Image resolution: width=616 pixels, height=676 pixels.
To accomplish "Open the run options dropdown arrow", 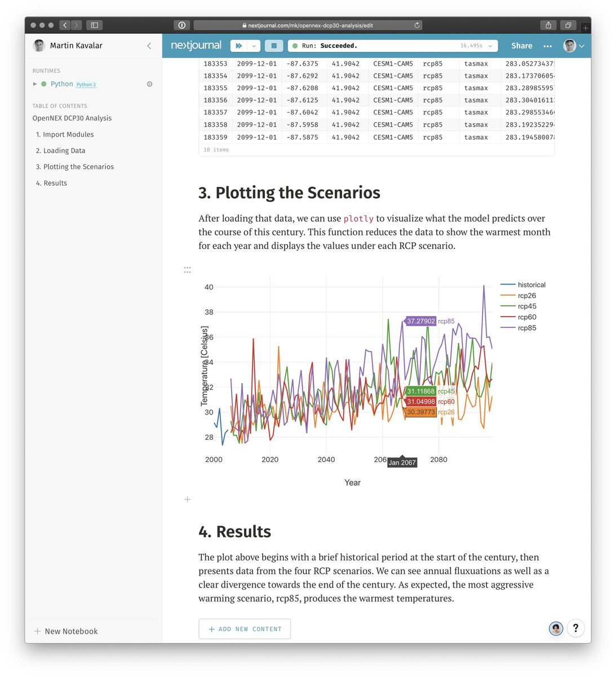I will 254,46.
